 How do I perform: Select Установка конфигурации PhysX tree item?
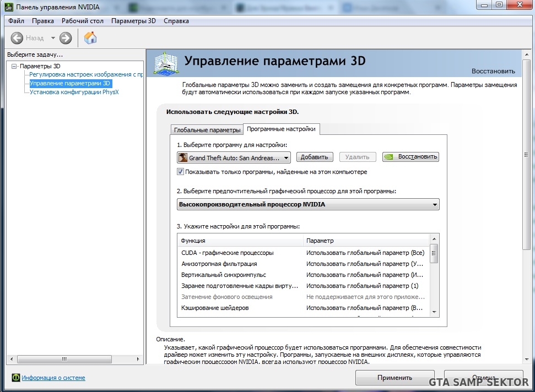[x=74, y=92]
